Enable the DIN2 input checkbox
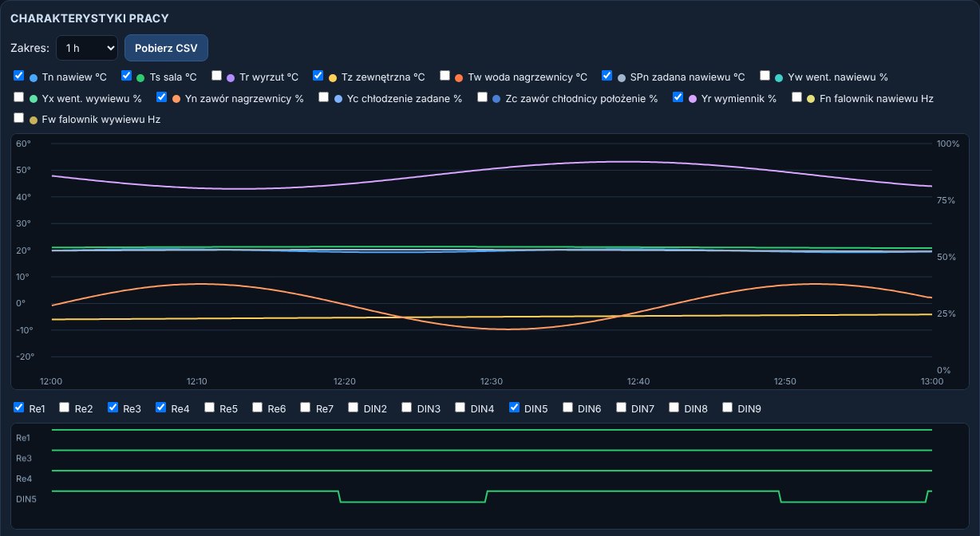The width and height of the screenshot is (980, 536). tap(354, 408)
